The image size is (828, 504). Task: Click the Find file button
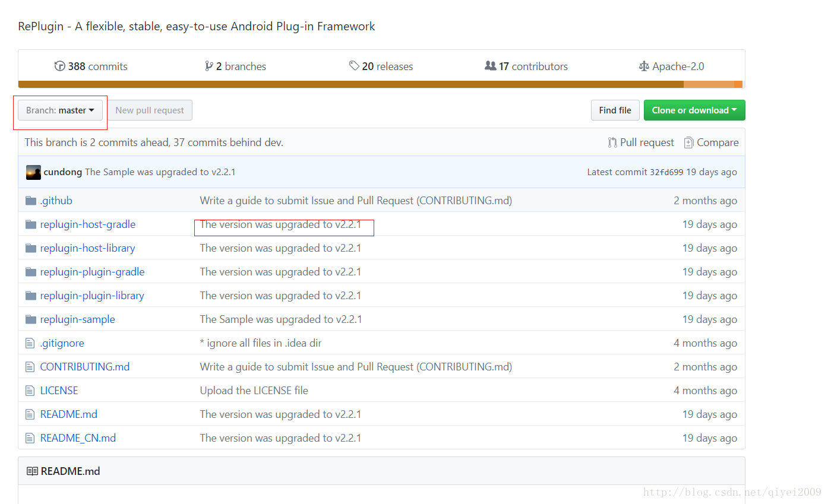coord(615,110)
